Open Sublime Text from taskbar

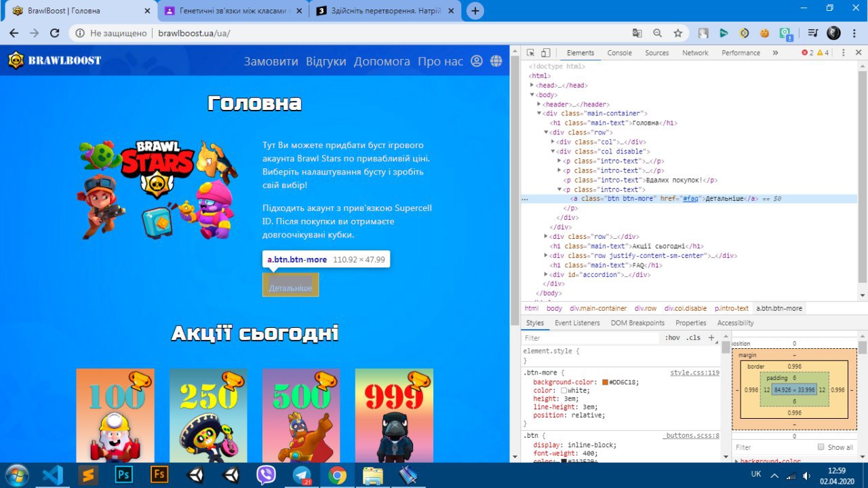tap(88, 474)
